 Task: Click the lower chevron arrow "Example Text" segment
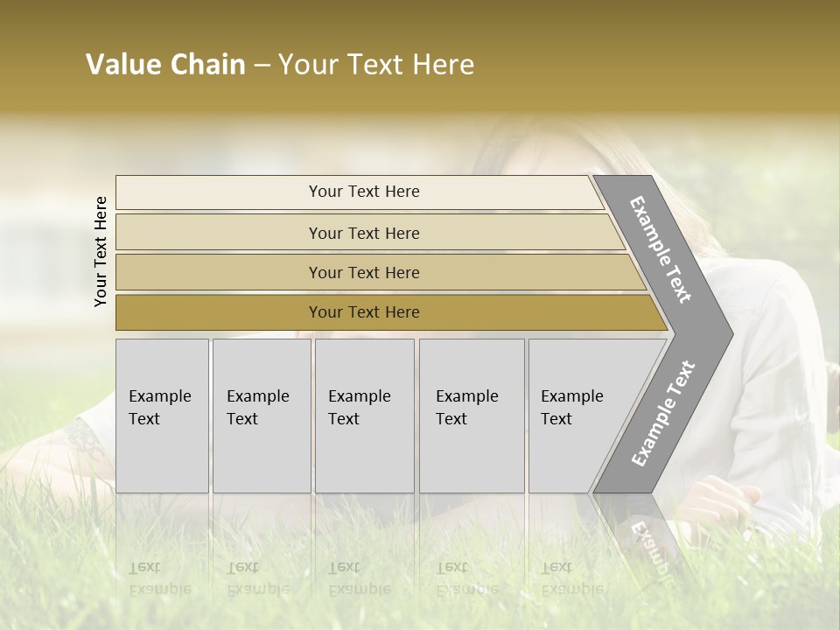click(x=662, y=413)
